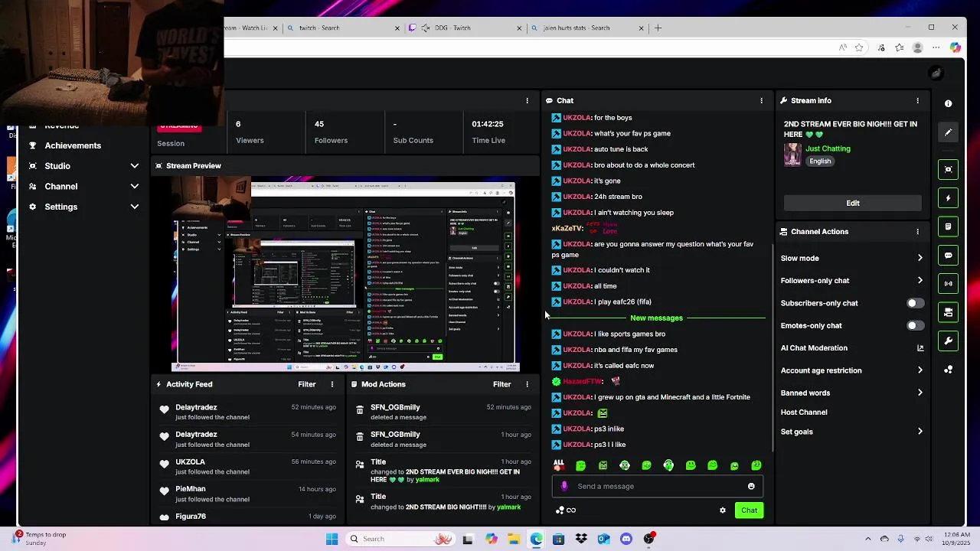Image resolution: width=980 pixels, height=551 pixels.
Task: Open AI Chat Moderation external link icon
Action: (920, 348)
